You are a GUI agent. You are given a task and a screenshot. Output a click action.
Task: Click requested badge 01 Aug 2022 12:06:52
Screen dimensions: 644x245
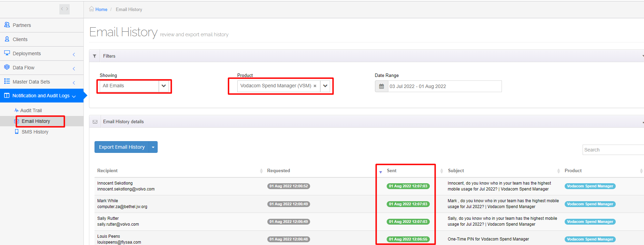coord(289,186)
